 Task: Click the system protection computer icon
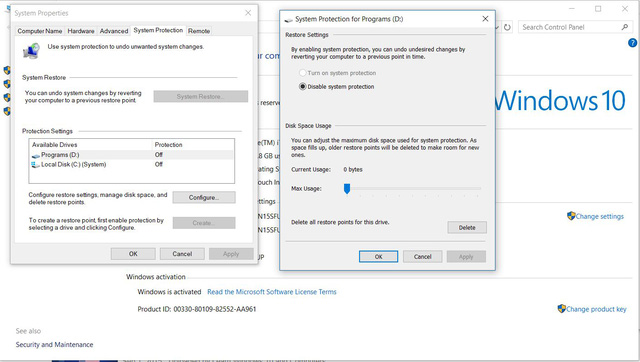(31, 51)
